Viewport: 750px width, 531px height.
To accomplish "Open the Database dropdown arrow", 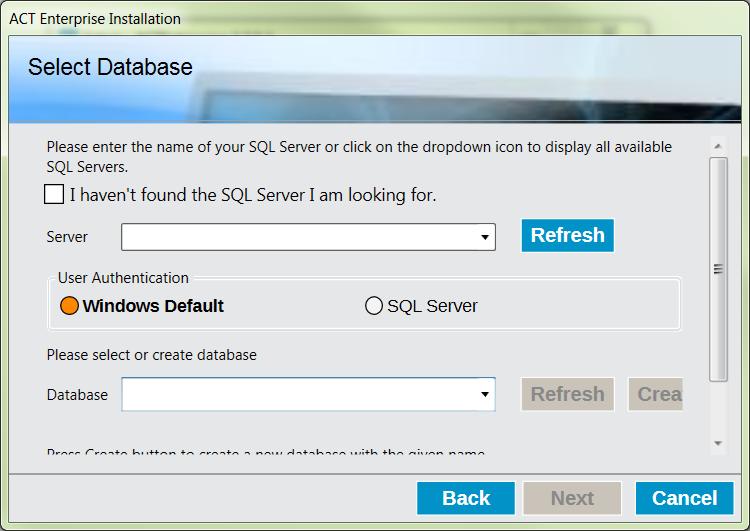I will (485, 394).
